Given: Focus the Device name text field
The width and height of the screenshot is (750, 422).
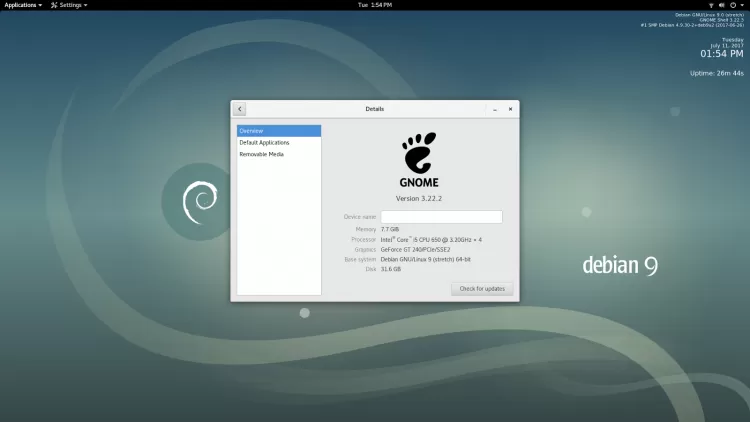Looking at the screenshot, I should pos(441,217).
